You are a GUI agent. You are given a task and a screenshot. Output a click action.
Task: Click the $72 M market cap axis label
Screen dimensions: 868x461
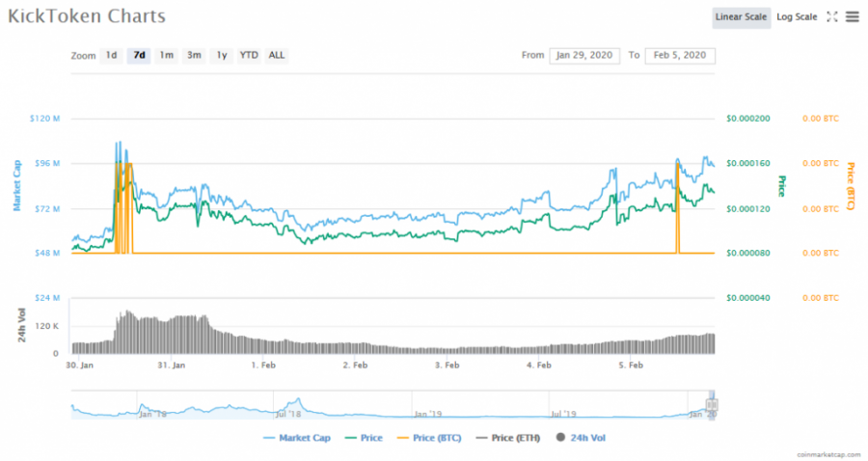pyautogui.click(x=47, y=209)
